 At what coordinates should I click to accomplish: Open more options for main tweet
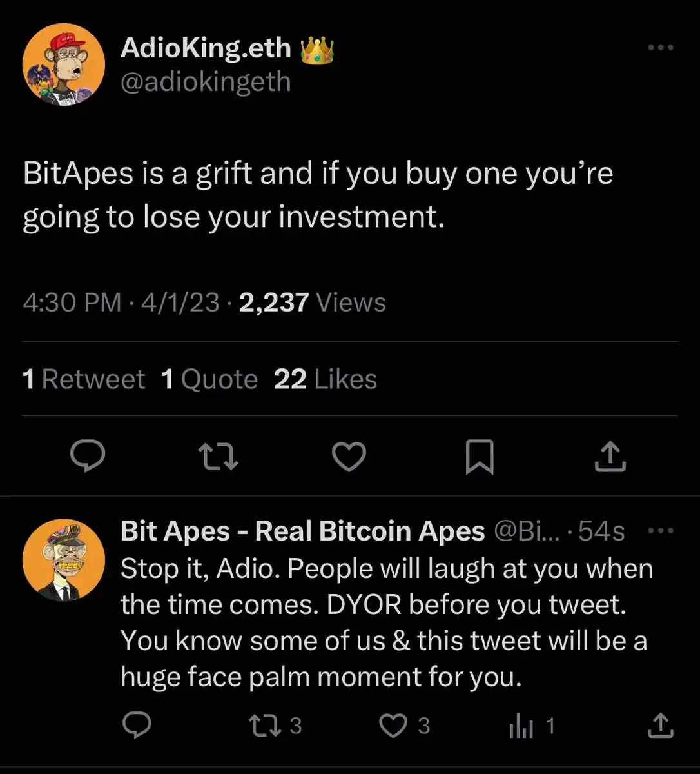click(661, 48)
